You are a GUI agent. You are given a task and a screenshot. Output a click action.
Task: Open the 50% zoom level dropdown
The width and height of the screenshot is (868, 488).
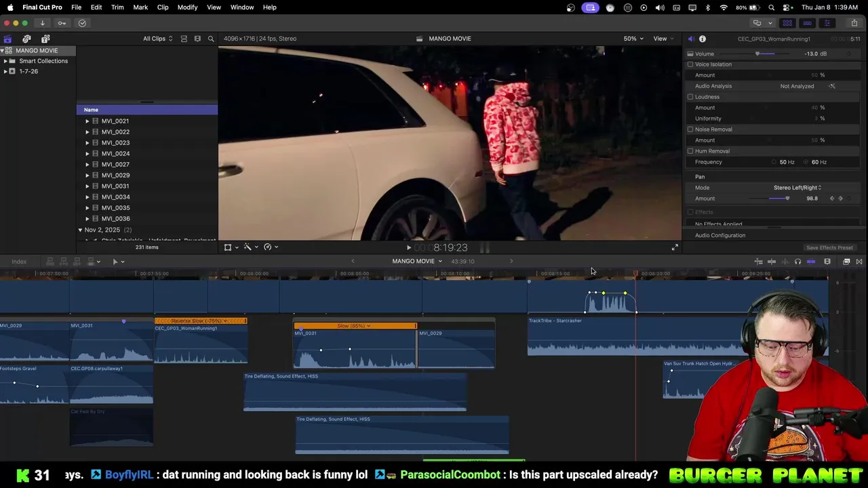[633, 39]
